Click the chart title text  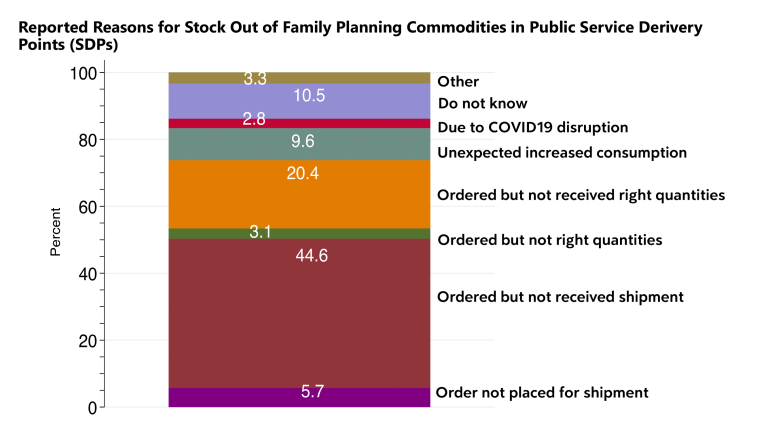pyautogui.click(x=360, y=35)
